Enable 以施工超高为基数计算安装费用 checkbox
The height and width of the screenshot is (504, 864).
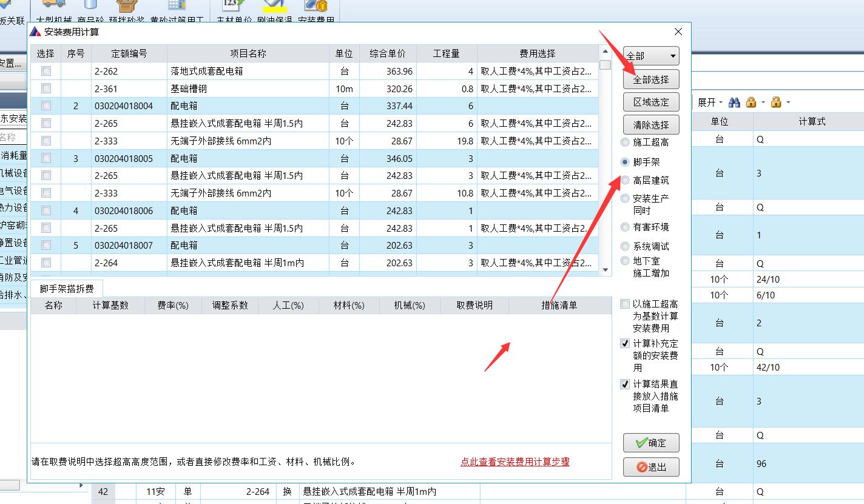pyautogui.click(x=625, y=304)
